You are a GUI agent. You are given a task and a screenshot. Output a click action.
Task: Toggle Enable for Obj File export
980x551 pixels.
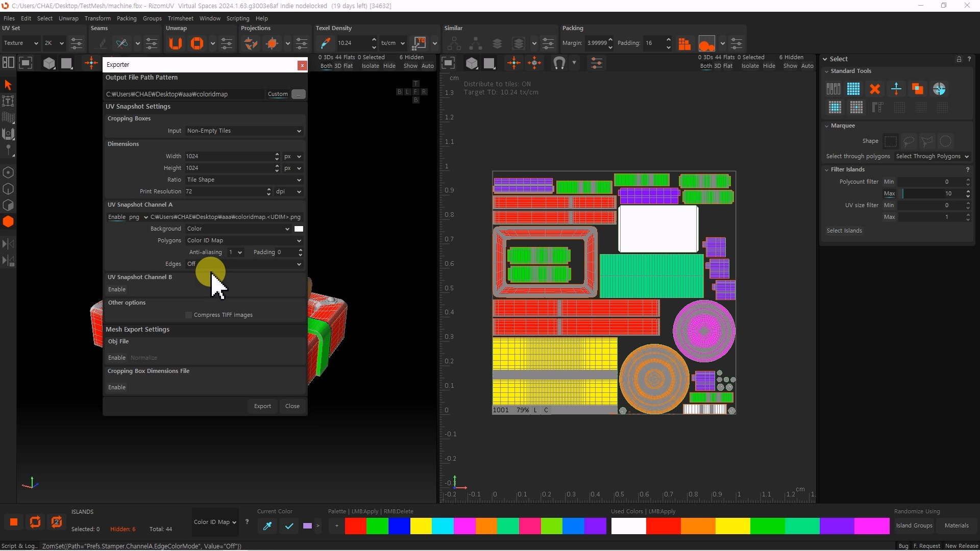pyautogui.click(x=117, y=358)
